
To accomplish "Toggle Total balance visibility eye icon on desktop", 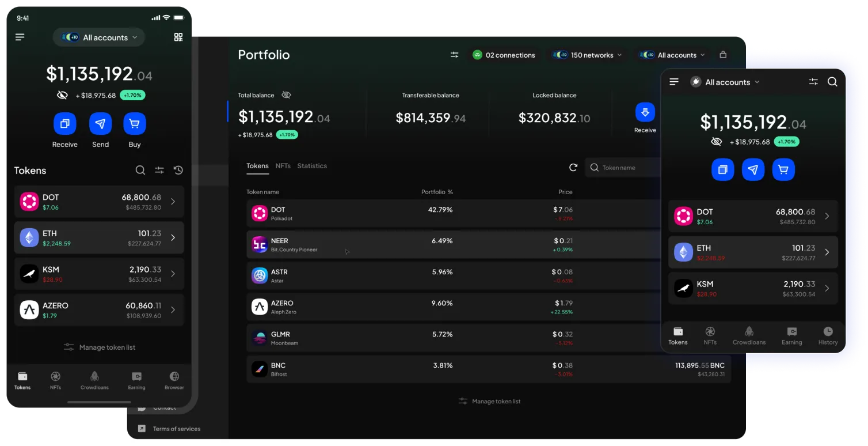I will coord(286,95).
